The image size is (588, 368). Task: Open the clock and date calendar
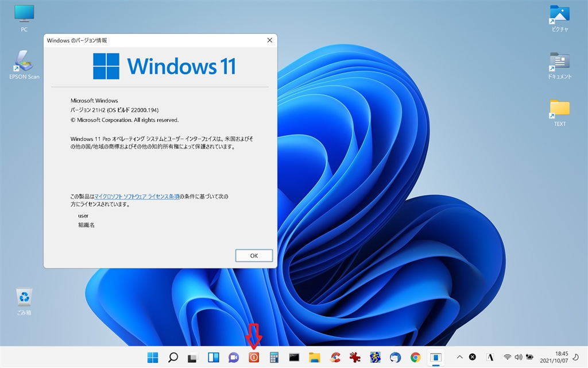(554, 357)
